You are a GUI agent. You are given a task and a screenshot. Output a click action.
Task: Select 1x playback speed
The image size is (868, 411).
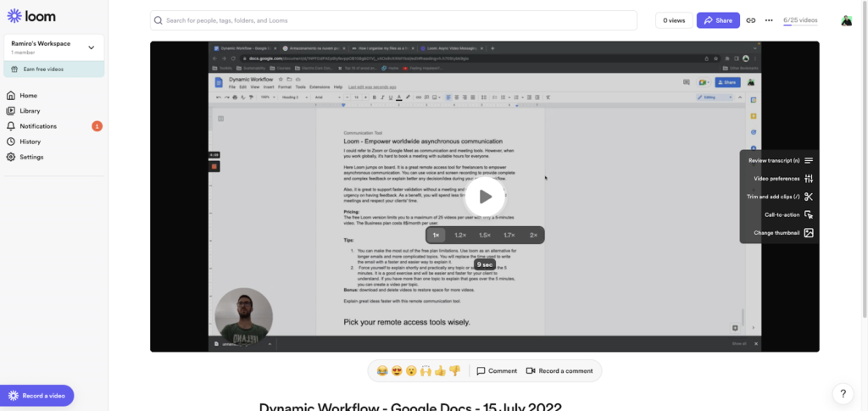437,235
